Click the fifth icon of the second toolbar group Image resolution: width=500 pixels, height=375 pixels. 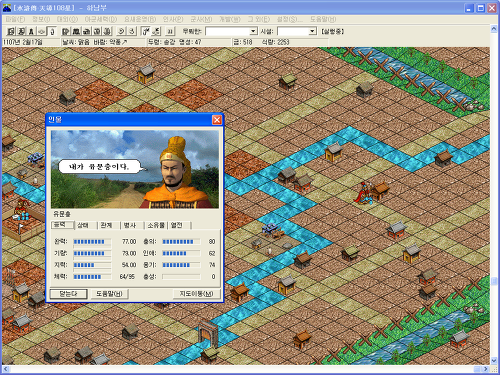[107, 31]
